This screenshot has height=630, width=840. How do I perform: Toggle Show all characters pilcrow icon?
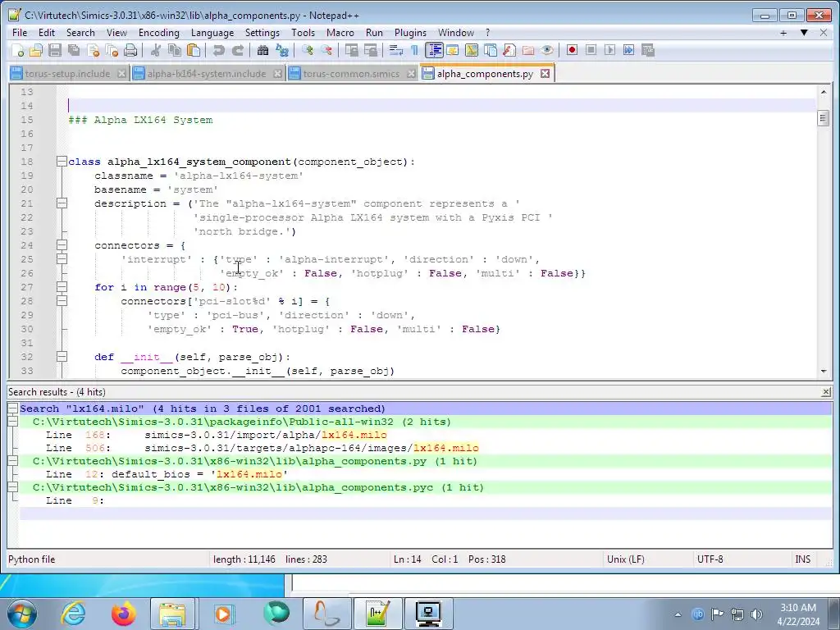tap(414, 50)
